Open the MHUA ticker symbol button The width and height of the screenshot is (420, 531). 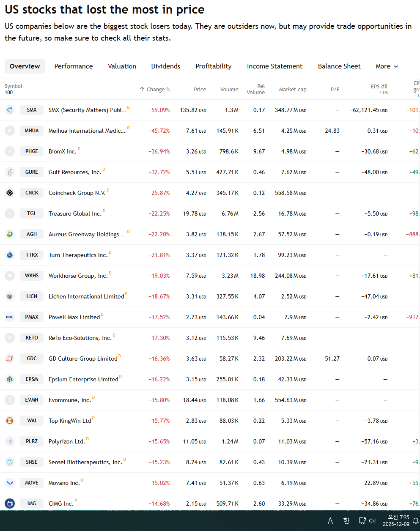pos(32,131)
